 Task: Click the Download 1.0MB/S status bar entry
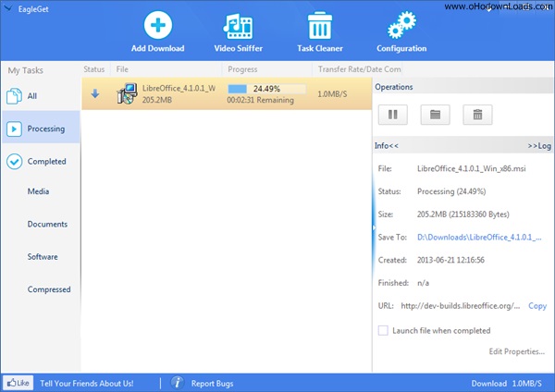(507, 384)
